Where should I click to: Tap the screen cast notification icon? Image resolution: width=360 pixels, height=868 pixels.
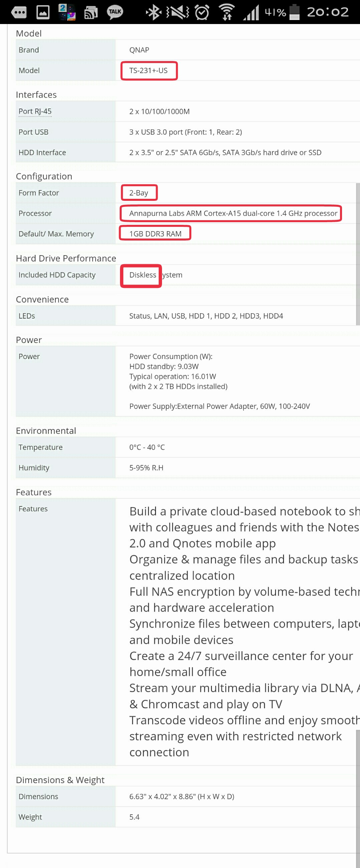click(91, 12)
